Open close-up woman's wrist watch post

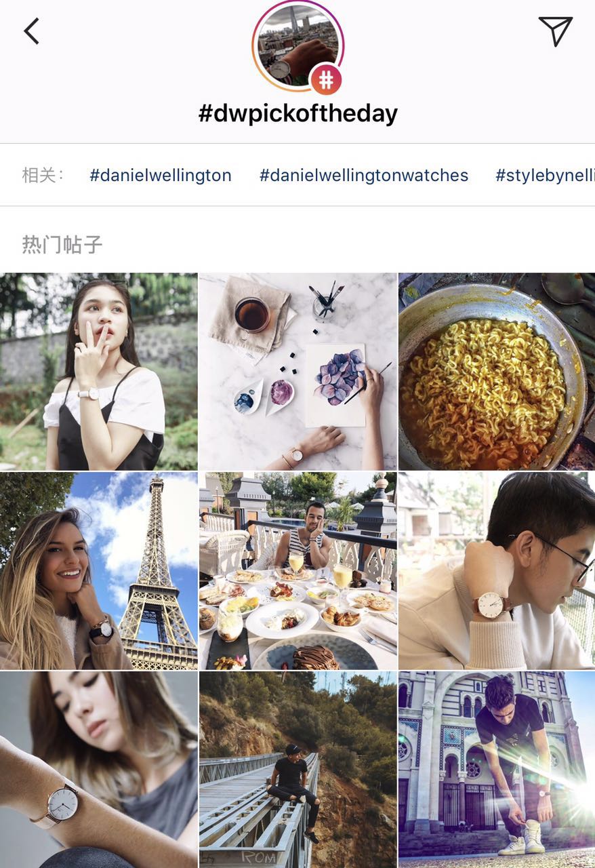pos(99,770)
